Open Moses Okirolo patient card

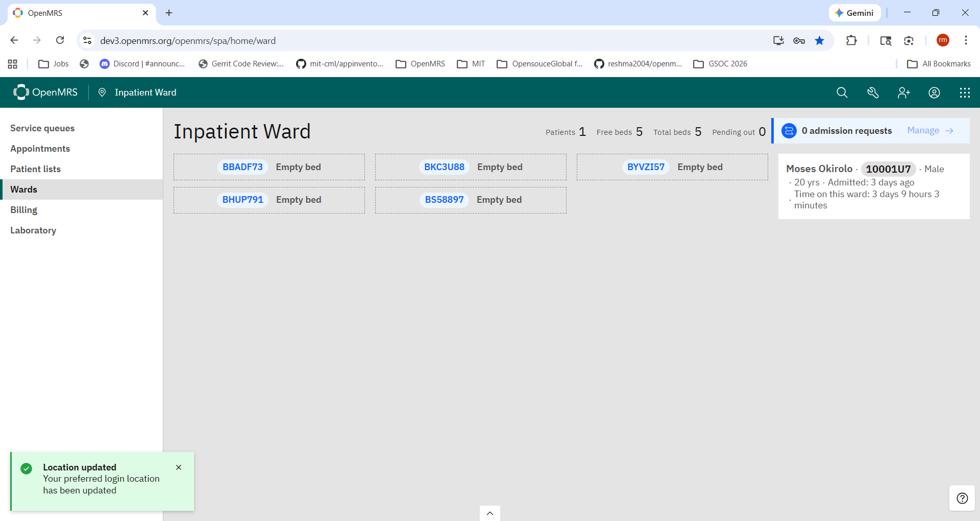pyautogui.click(x=873, y=186)
